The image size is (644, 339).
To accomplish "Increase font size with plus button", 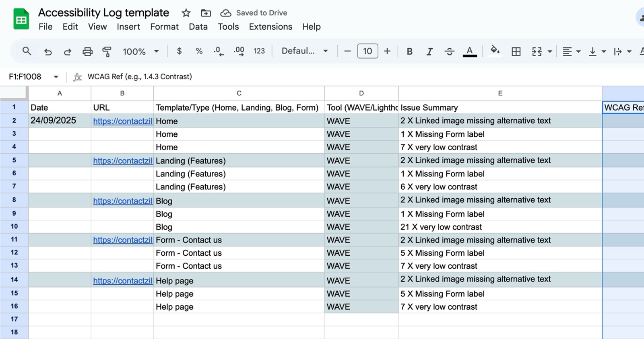I will click(x=387, y=51).
